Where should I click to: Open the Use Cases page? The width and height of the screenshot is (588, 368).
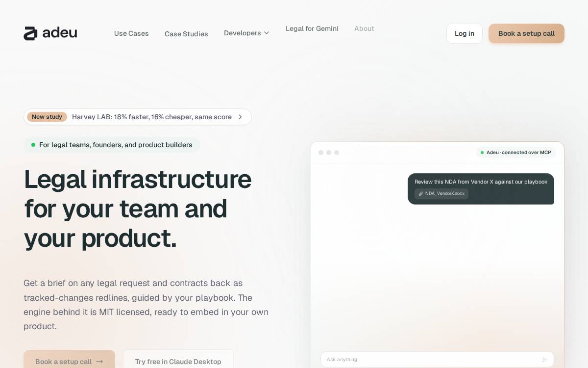(131, 33)
